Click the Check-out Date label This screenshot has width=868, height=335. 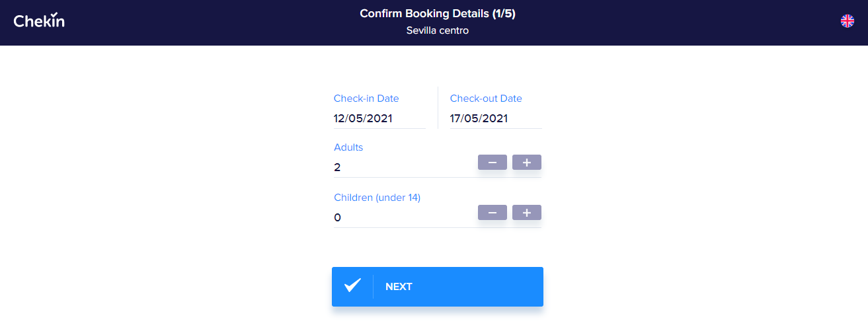pos(486,98)
